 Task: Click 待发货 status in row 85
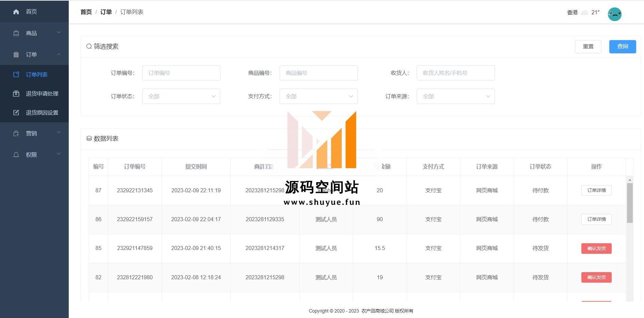[541, 248]
